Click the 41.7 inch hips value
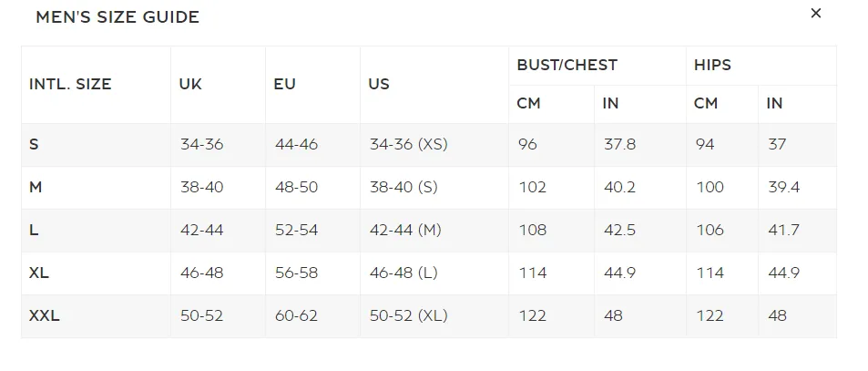This screenshot has width=868, height=371. (783, 230)
